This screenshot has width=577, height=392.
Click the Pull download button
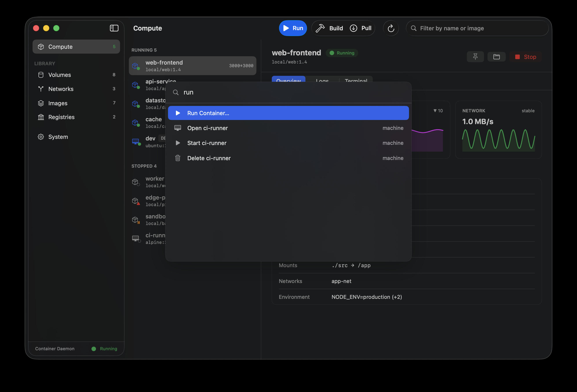click(360, 28)
